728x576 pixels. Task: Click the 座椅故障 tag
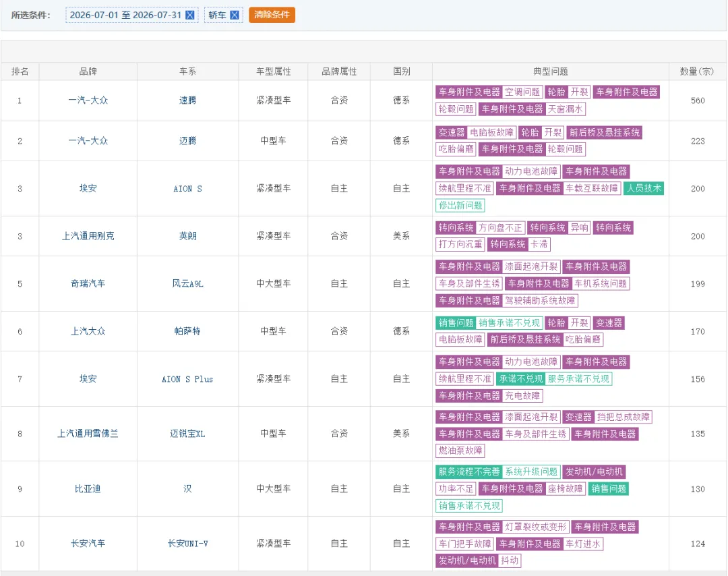point(565,489)
